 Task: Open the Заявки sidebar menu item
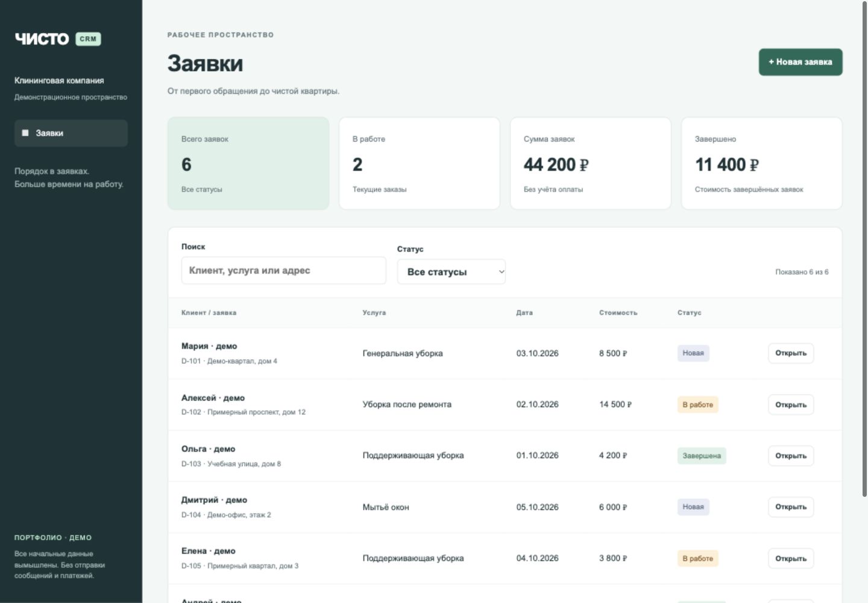pyautogui.click(x=71, y=133)
